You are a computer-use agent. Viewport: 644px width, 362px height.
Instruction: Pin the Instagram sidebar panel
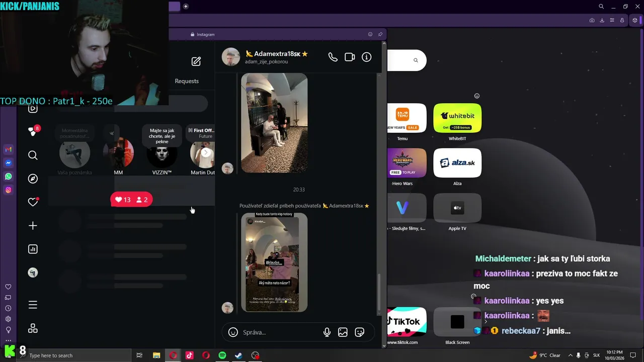click(380, 34)
